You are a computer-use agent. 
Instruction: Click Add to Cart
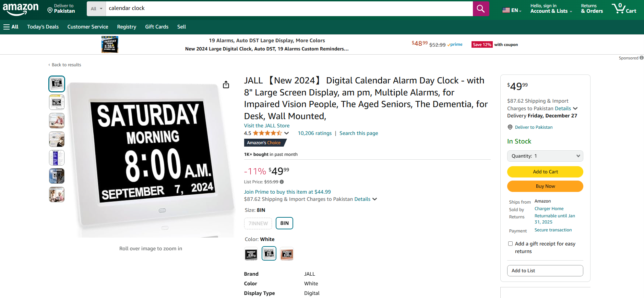[x=545, y=172]
